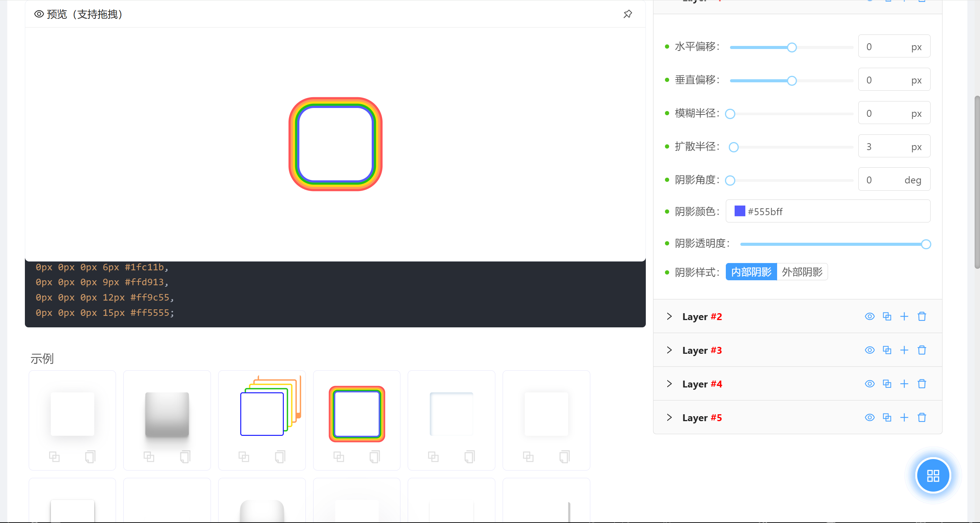This screenshot has height=523, width=980.
Task: Click the 扩散半径 slider handle
Action: (x=733, y=147)
